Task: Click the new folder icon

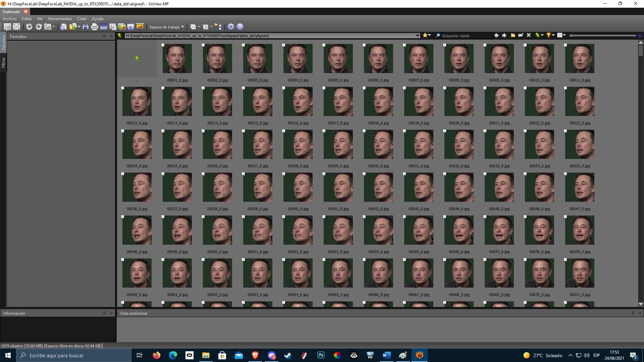Action: click(x=513, y=36)
